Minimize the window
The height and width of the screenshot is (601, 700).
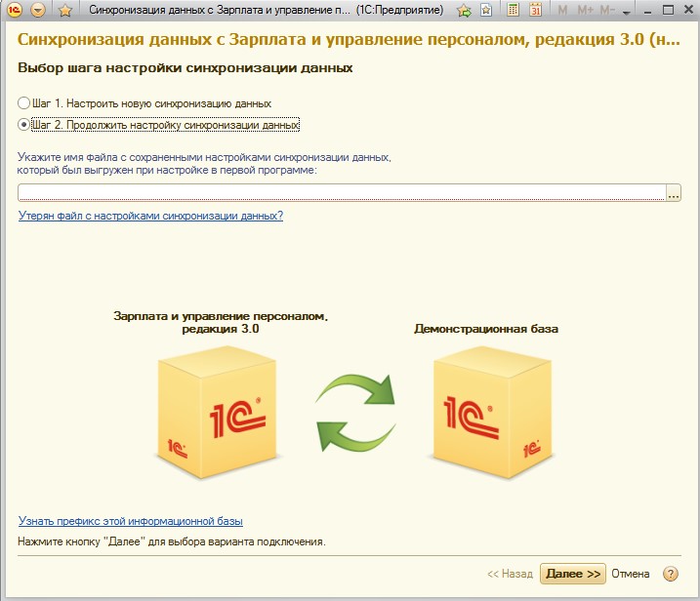pyautogui.click(x=647, y=11)
